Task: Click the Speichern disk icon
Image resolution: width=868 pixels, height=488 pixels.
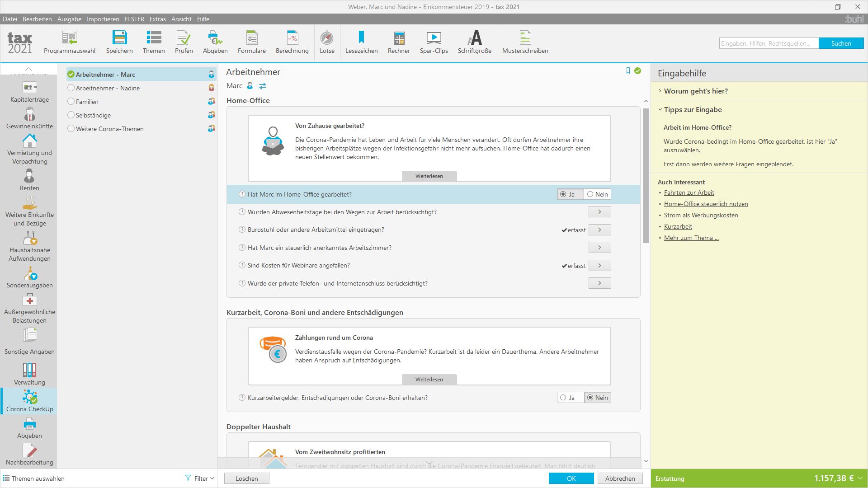Action: [x=119, y=38]
